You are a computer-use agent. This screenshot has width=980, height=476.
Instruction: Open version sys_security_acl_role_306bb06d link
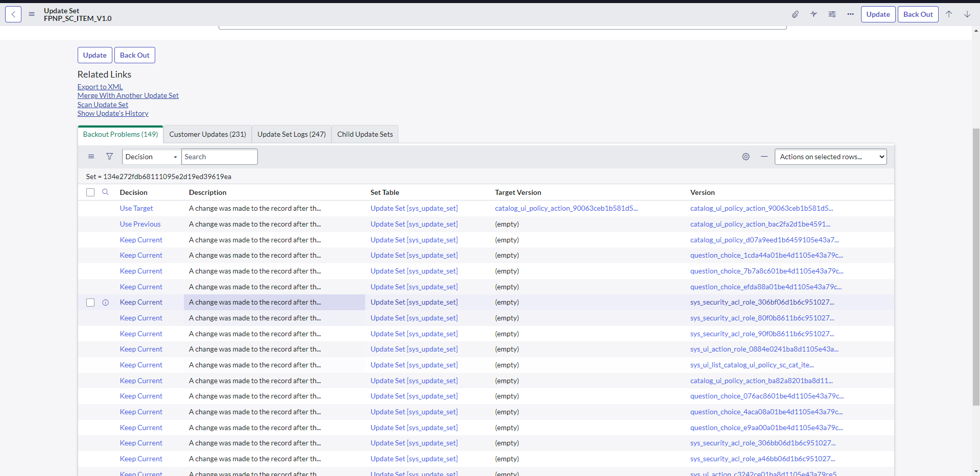click(763, 443)
